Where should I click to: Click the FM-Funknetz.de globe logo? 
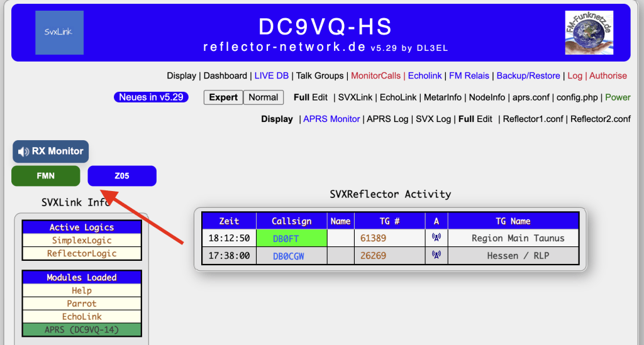(589, 32)
